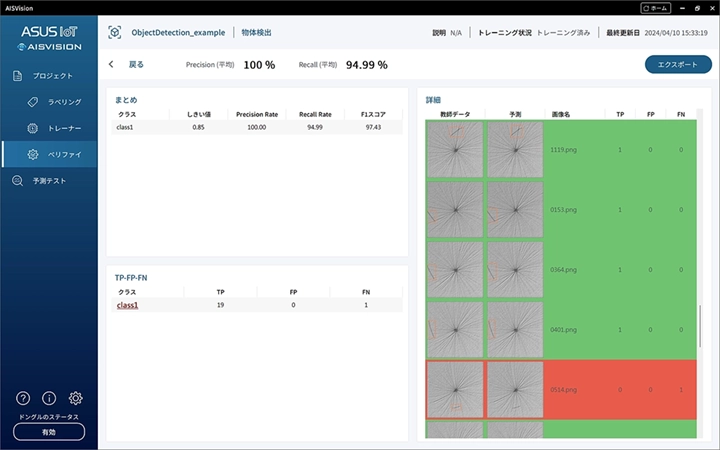Click the 有効 dongle status button
The width and height of the screenshot is (720, 450).
49,432
